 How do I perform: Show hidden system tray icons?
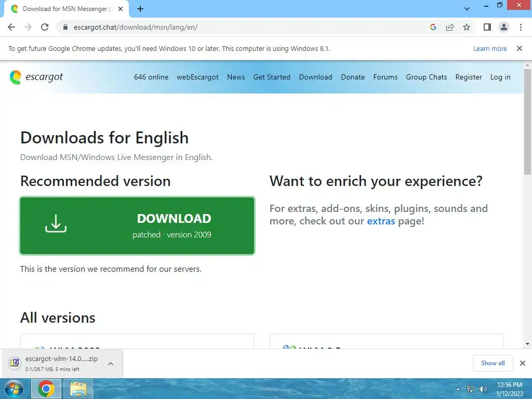click(x=458, y=389)
